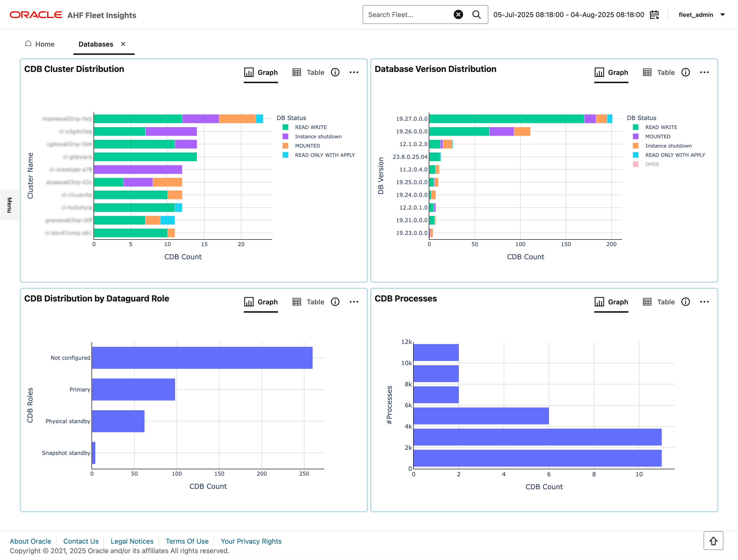Viewport: 738px width, 560px height.
Task: Show info for CDB Cluster Distribution
Action: coord(335,72)
